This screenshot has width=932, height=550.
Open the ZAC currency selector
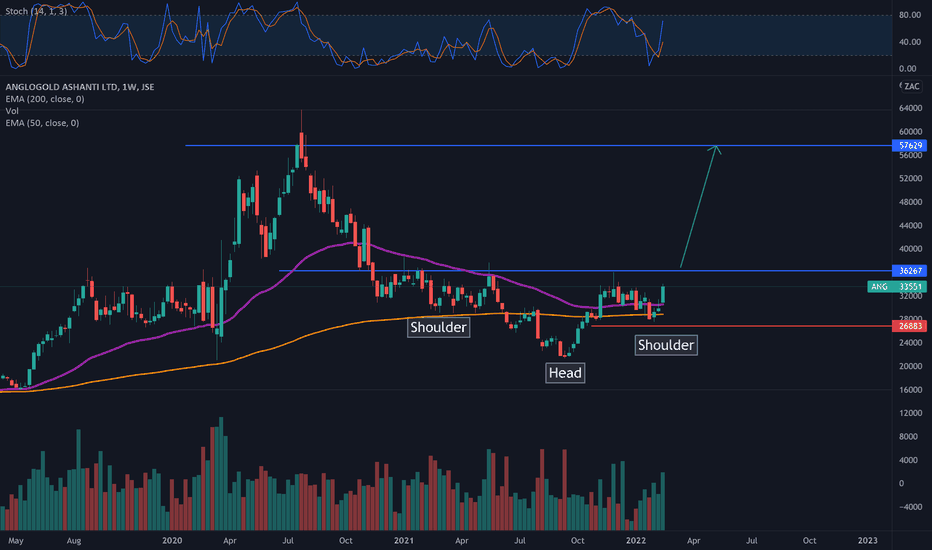click(x=912, y=86)
